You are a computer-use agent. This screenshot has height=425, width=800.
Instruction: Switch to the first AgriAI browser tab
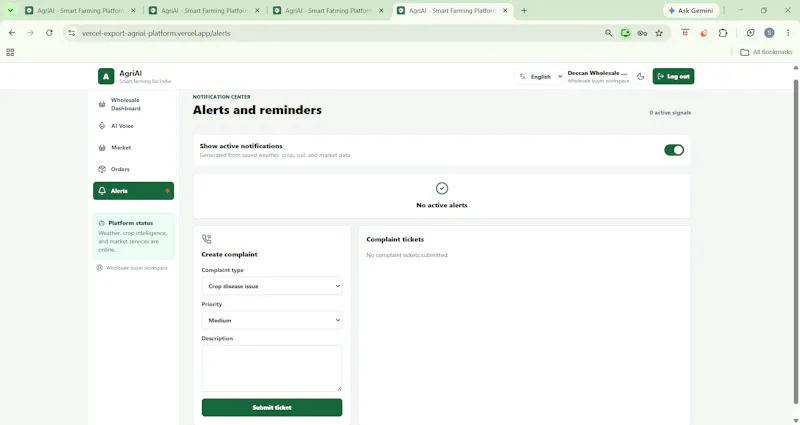click(81, 11)
